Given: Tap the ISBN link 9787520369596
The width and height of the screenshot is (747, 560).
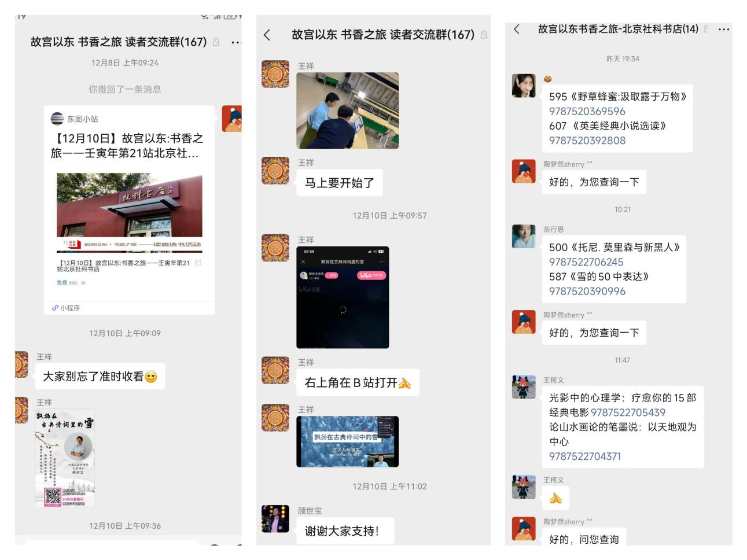Looking at the screenshot, I should click(587, 111).
